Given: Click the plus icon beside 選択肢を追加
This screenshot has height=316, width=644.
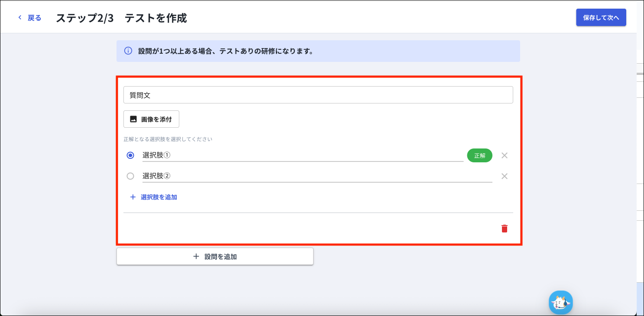Looking at the screenshot, I should [133, 197].
